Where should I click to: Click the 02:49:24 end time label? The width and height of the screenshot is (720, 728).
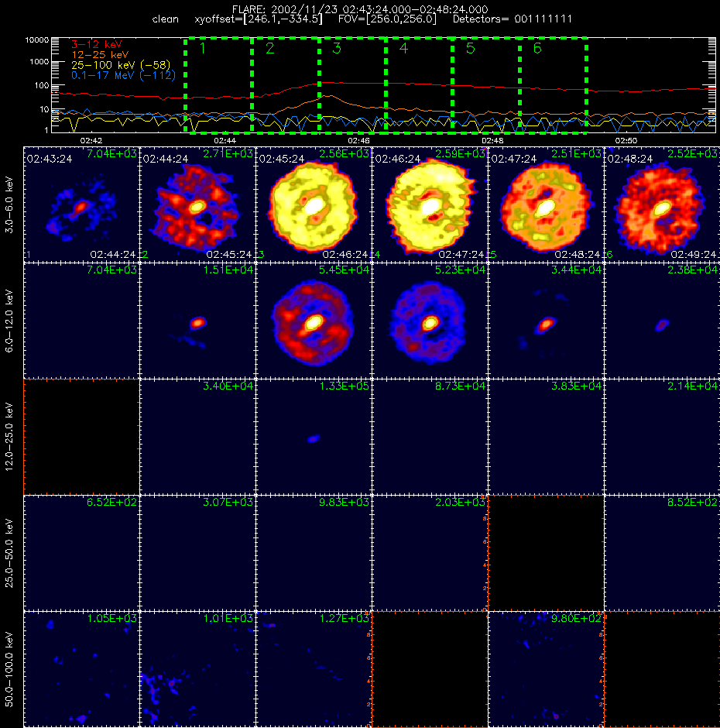click(694, 255)
